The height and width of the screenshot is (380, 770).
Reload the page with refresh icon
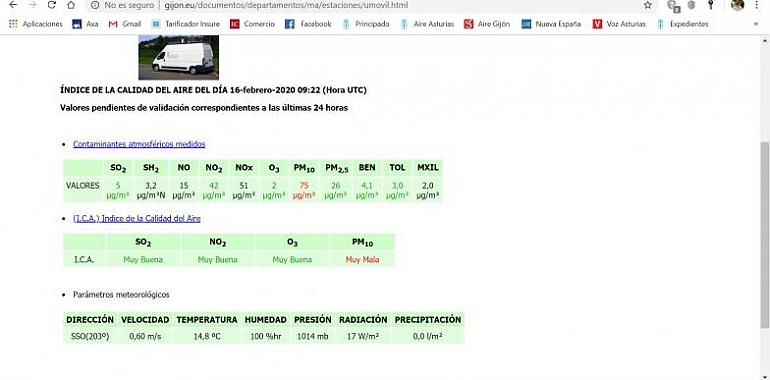coord(52,5)
